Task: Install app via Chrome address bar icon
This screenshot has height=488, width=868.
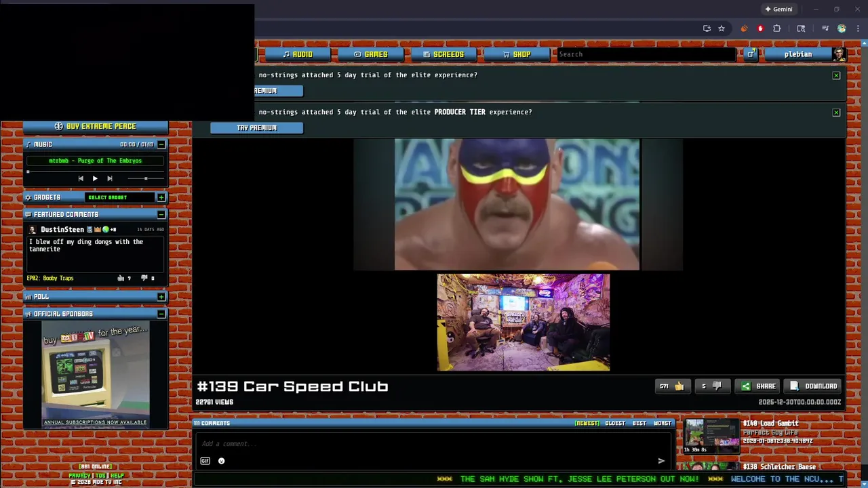Action: (707, 28)
